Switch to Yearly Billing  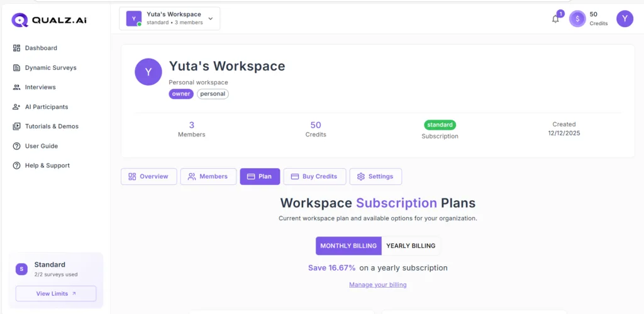[x=410, y=246]
